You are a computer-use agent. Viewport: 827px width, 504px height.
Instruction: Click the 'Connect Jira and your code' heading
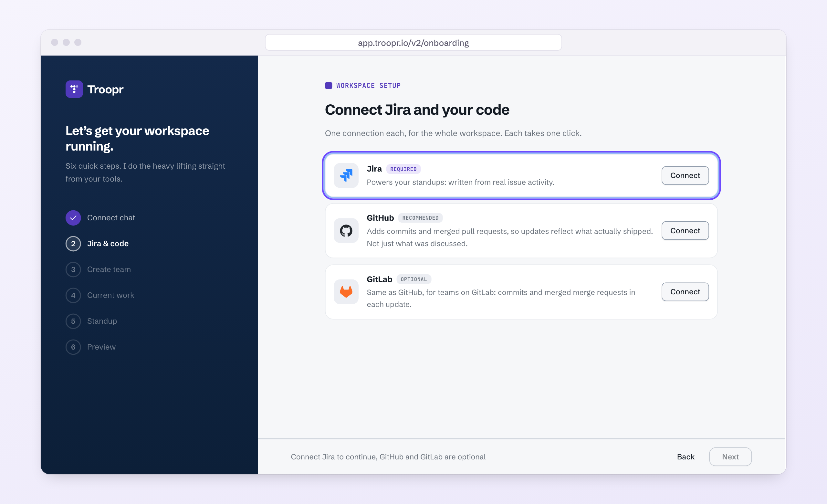click(x=417, y=110)
